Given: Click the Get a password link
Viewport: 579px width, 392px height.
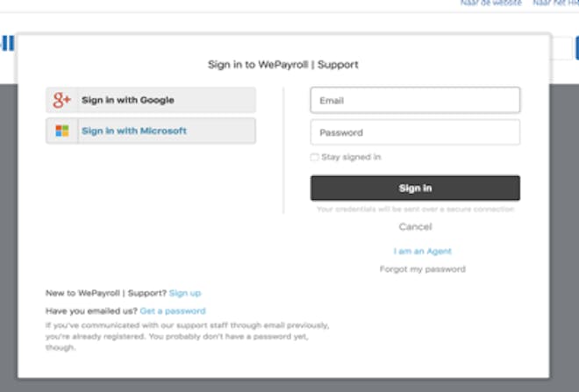Looking at the screenshot, I should [x=173, y=310].
